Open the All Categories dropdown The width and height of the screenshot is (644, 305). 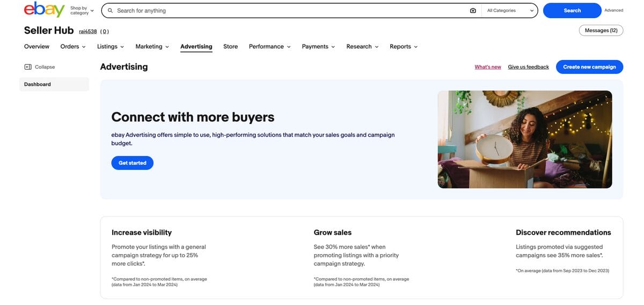(509, 11)
